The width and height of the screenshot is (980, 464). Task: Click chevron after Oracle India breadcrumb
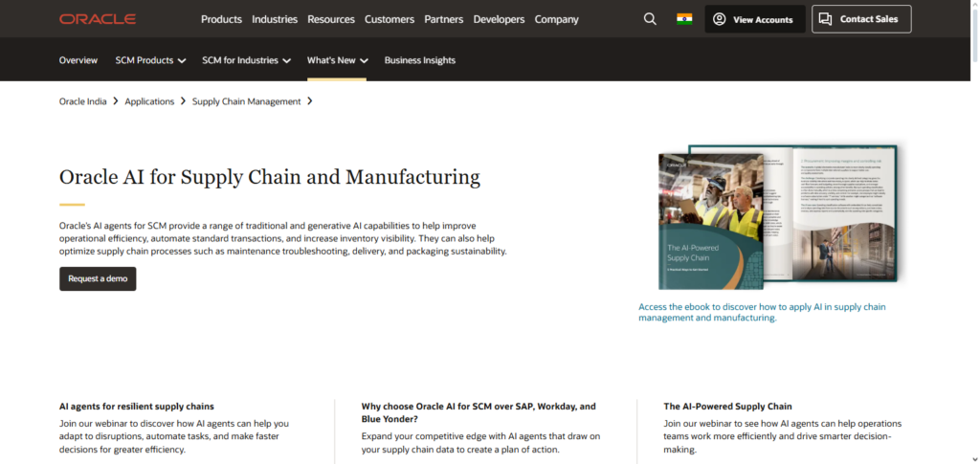tap(116, 100)
